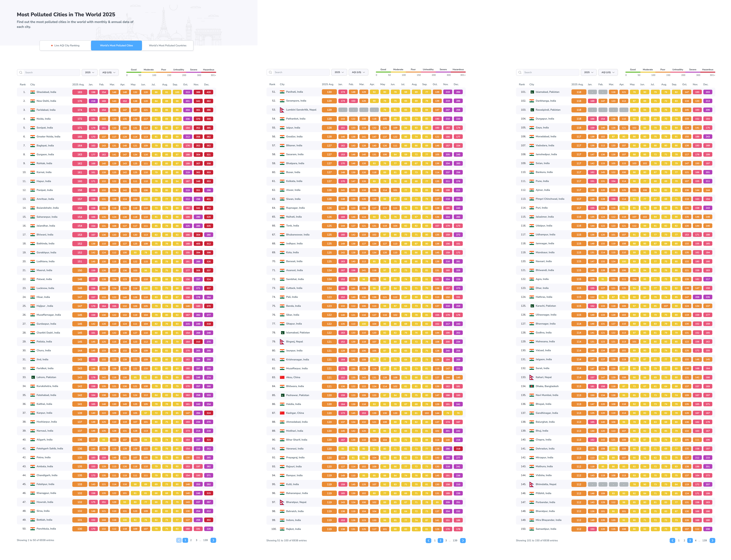Click the China flag beside Kashgar
Image resolution: width=731 pixels, height=560 pixels.
[x=282, y=413]
